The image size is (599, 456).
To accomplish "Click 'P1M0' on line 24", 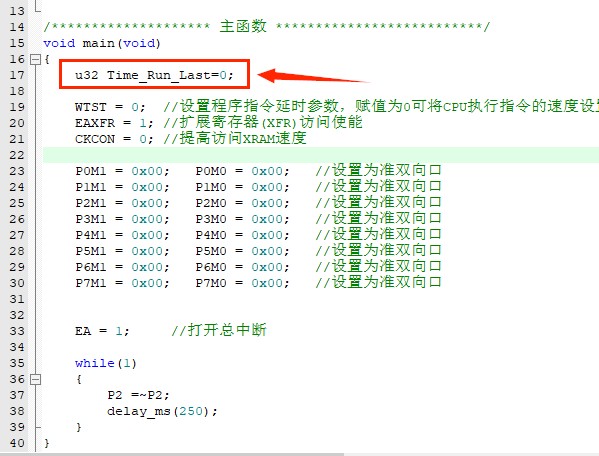I will coord(211,187).
